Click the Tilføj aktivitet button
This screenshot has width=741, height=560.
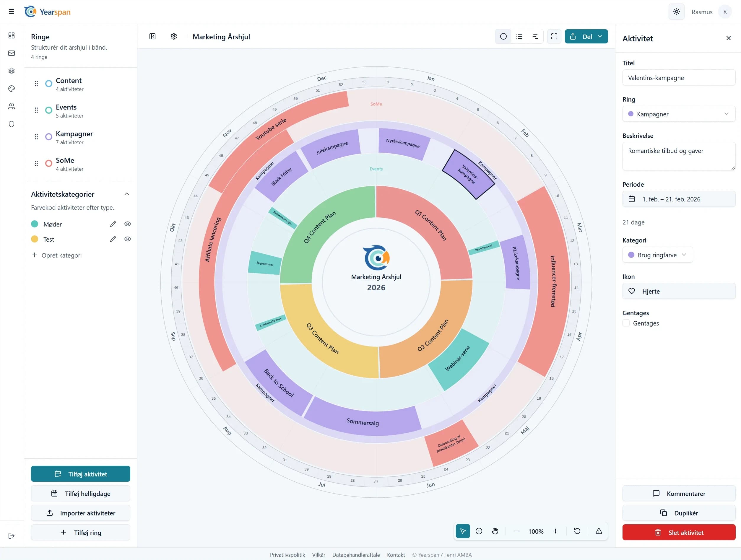tap(80, 474)
